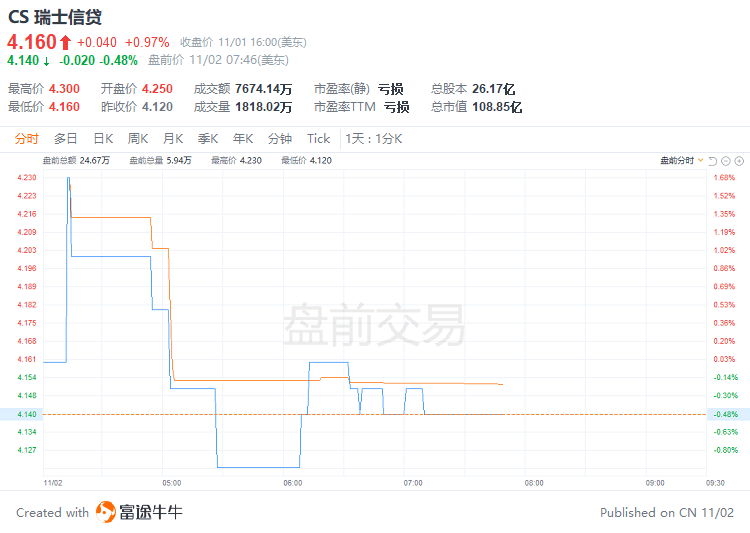Image resolution: width=750 pixels, height=533 pixels.
Task: Click the 07:00 time axis label
Action: coord(413,483)
